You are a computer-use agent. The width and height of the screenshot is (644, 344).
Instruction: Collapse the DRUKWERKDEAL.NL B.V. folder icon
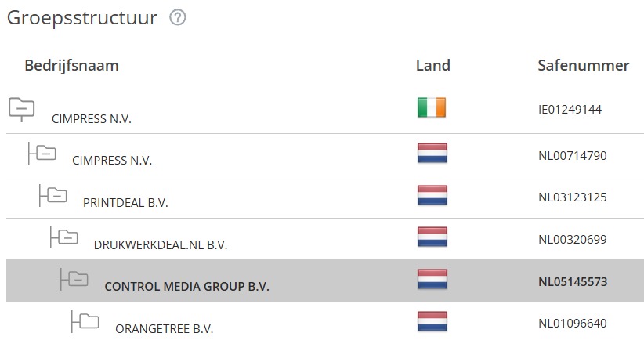pos(64,237)
